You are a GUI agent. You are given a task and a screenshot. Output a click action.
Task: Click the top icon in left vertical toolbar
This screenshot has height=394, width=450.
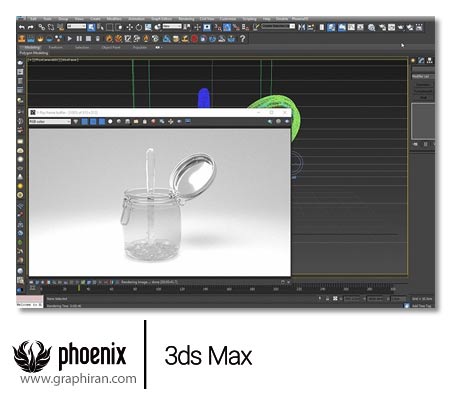click(20, 63)
